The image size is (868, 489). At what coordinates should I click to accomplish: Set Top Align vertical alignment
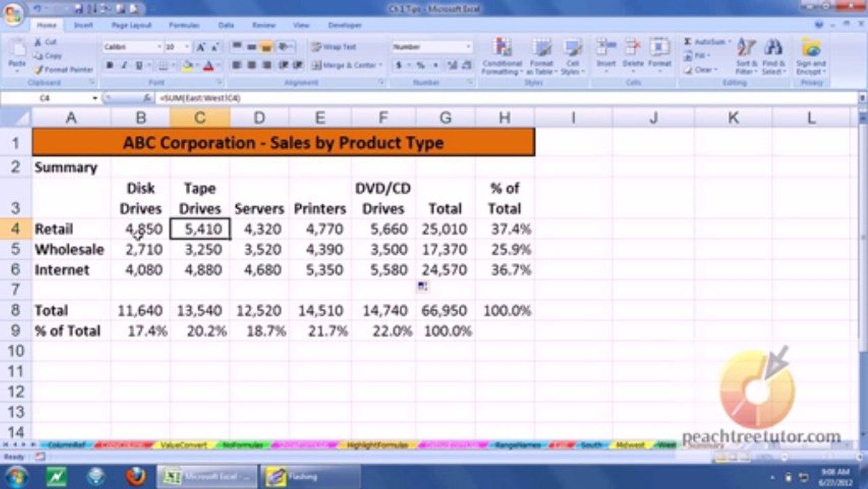click(x=237, y=47)
